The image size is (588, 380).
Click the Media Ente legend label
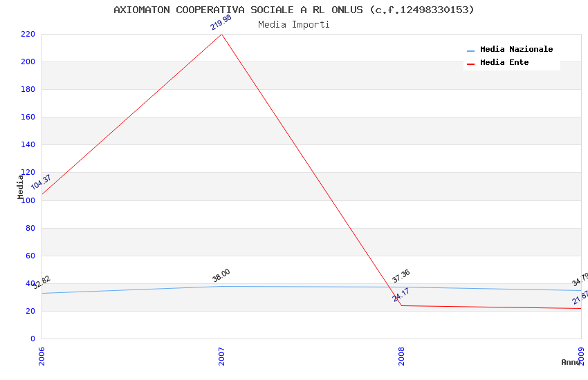point(504,62)
